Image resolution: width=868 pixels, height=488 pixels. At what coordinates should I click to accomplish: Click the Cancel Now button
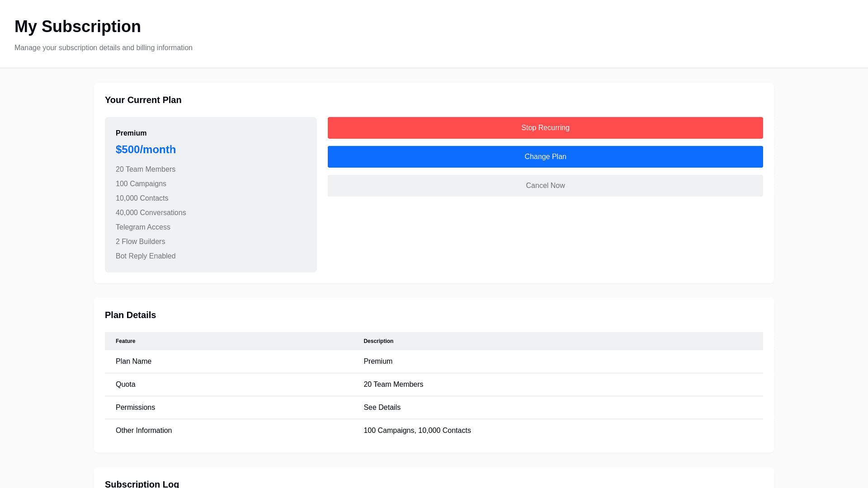click(x=545, y=186)
